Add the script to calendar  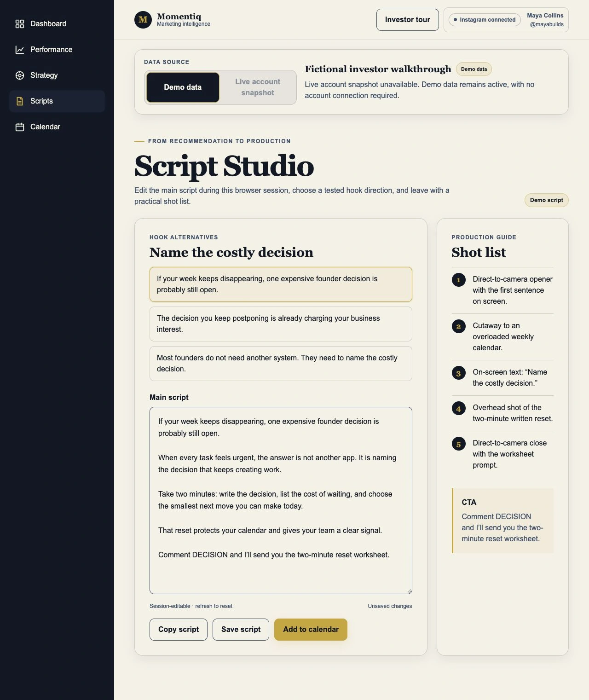pos(311,630)
